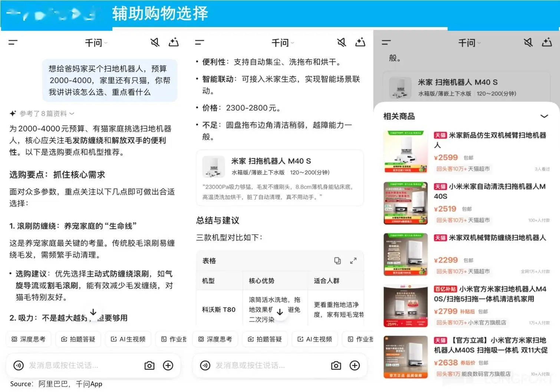Choose AI生视频 in the middle chat screen

(314, 339)
